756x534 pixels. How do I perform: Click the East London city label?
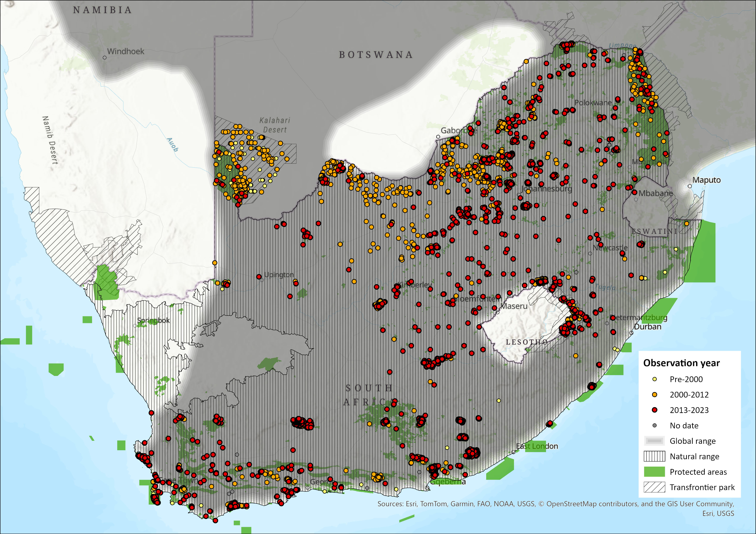point(537,446)
